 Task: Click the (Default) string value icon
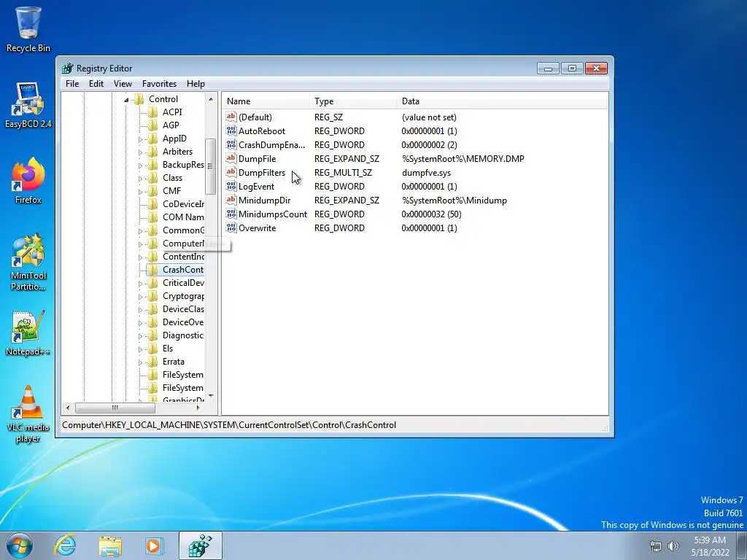pos(231,117)
